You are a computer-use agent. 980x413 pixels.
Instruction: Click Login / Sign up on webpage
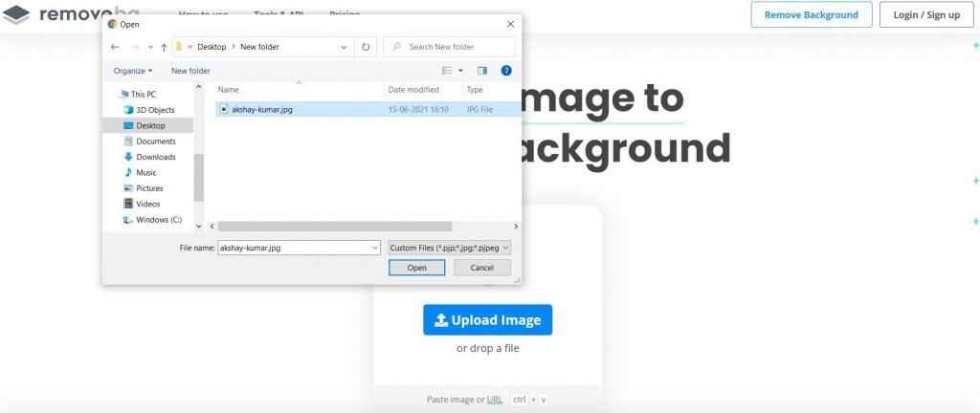[x=926, y=14]
